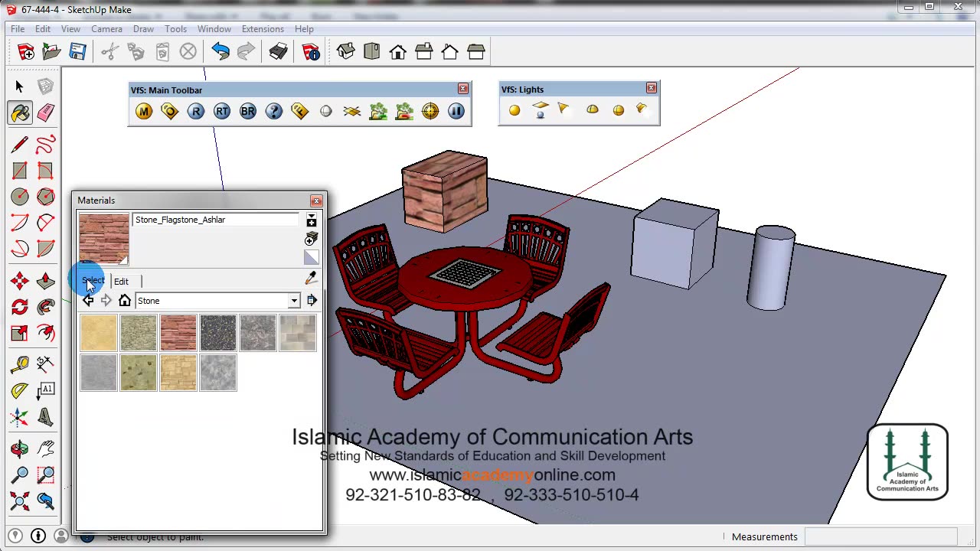This screenshot has height=551, width=980.
Task: Click Redo arrow in top toolbar
Action: pos(247,51)
